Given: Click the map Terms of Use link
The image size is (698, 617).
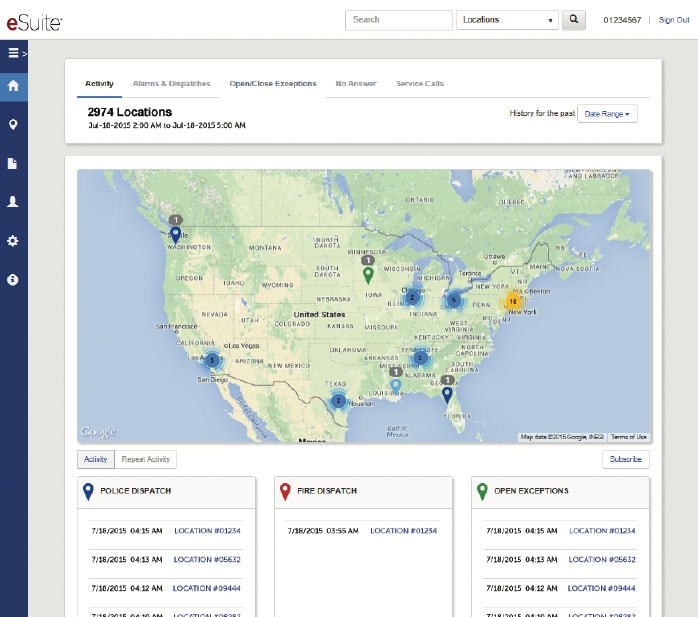Looking at the screenshot, I should coord(628,437).
